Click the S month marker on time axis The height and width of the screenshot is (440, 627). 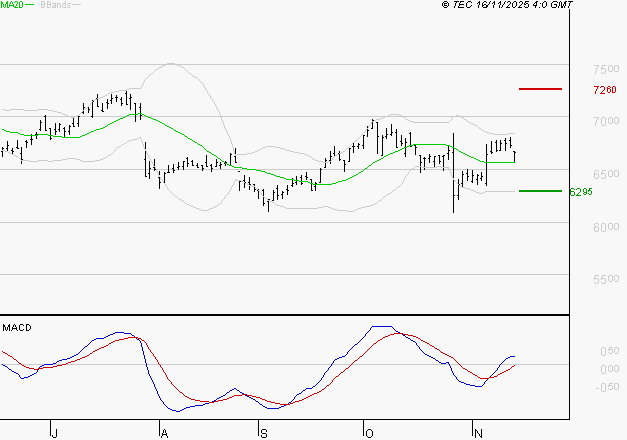coord(264,433)
